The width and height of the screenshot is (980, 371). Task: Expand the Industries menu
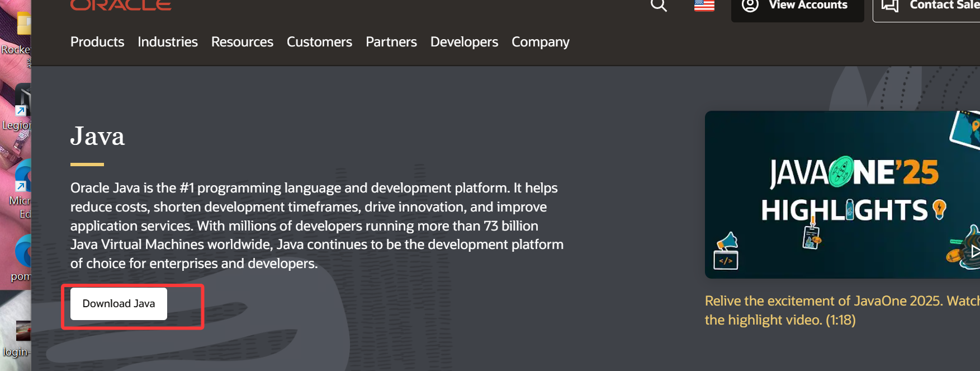[x=168, y=42]
